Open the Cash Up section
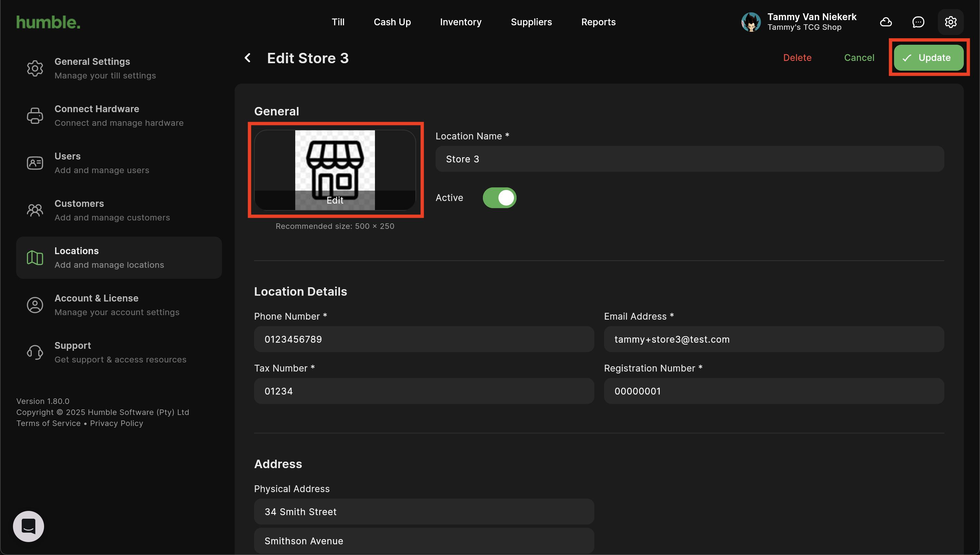Viewport: 980px width, 555px height. tap(392, 22)
